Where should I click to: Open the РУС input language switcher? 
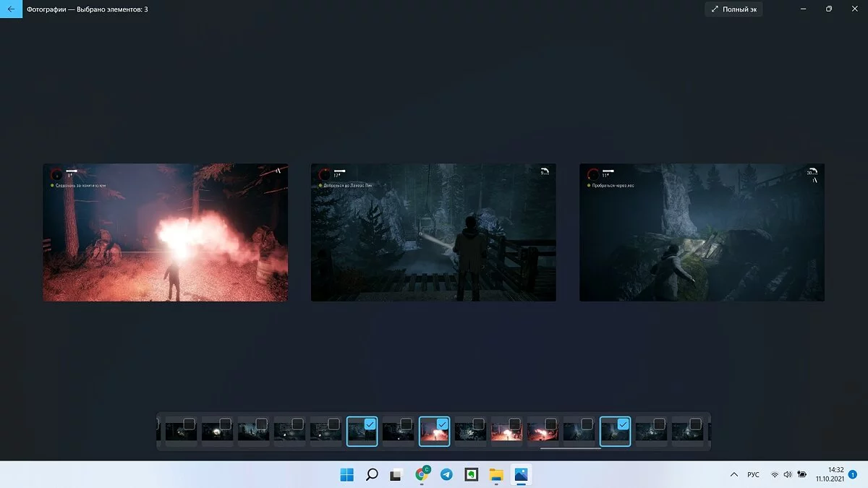click(753, 475)
